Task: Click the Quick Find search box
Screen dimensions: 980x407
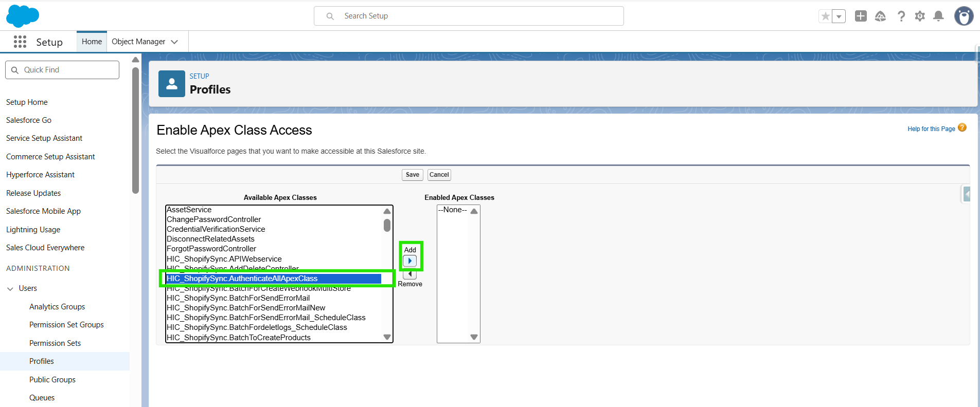Action: tap(62, 70)
